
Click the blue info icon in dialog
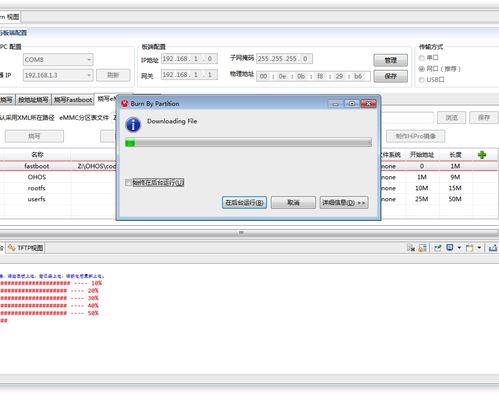[133, 125]
